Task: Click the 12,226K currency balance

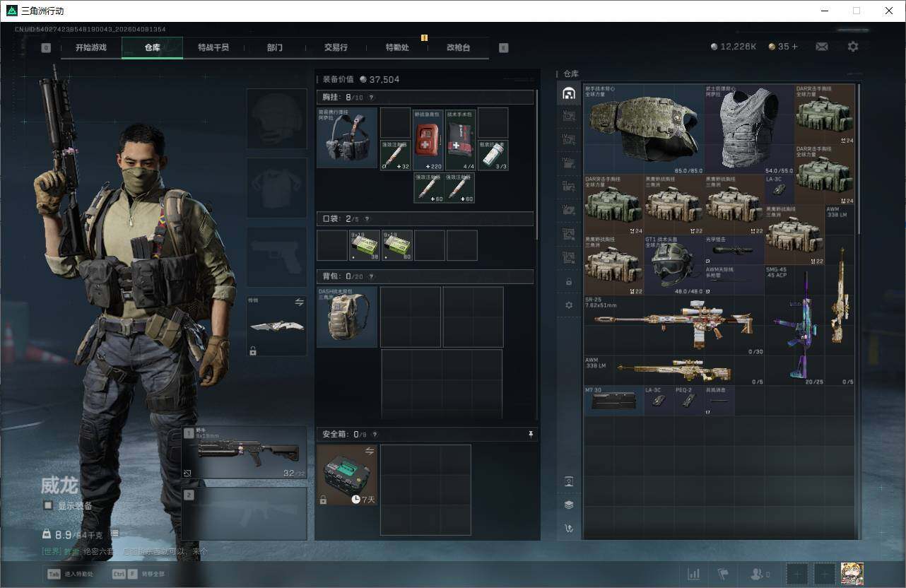Action: [734, 47]
